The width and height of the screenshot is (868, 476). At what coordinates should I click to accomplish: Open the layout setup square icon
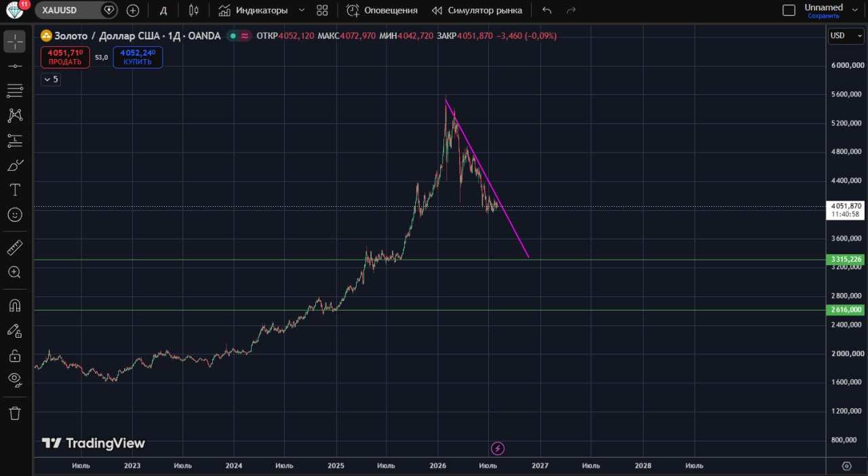coord(789,10)
